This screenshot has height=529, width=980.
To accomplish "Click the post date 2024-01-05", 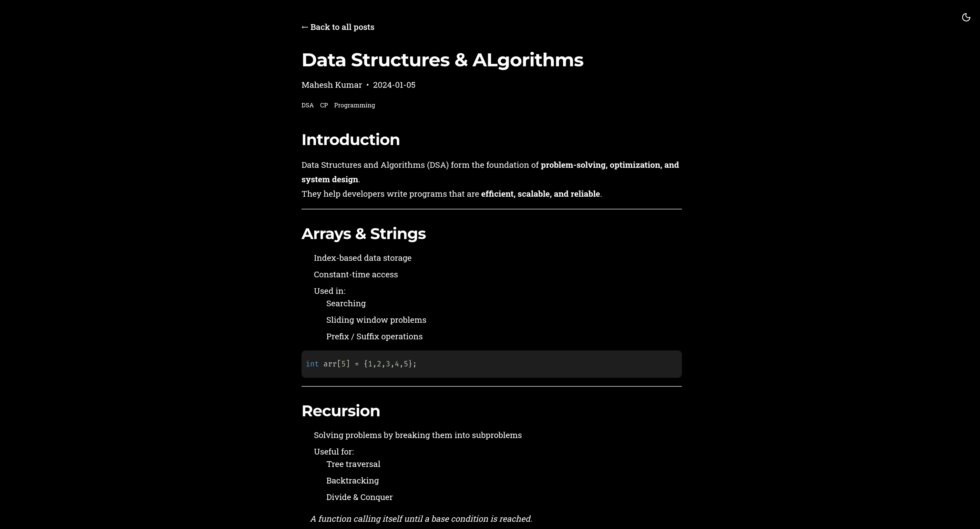I will (394, 85).
